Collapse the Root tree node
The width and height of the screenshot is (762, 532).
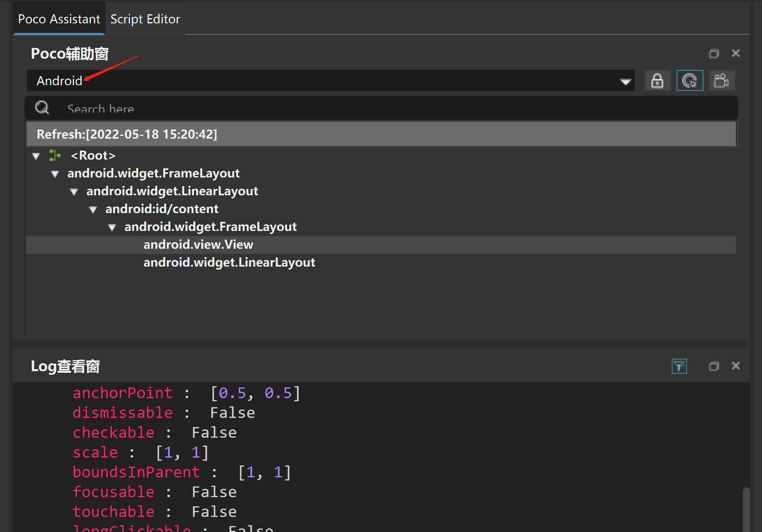pos(36,156)
